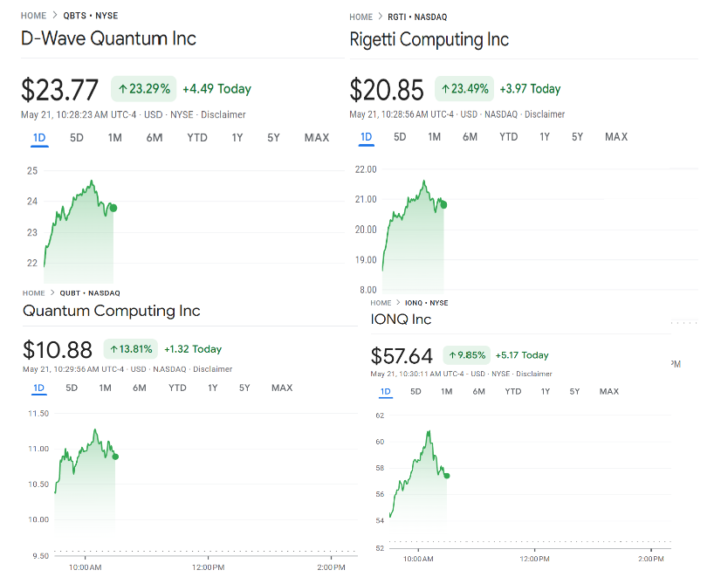Go to HOME from IONQ breadcrumb
This screenshot has width=728, height=584.
coord(381,303)
